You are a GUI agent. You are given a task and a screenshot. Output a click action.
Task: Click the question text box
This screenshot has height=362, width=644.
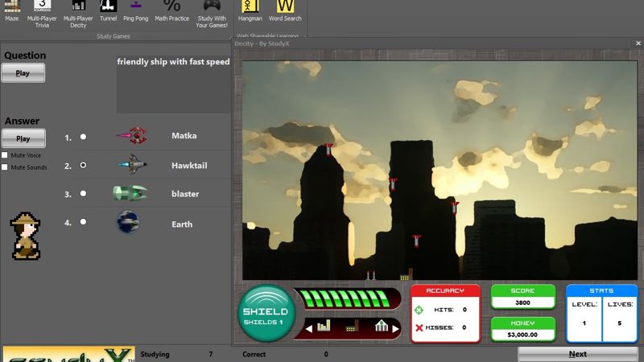(x=174, y=84)
